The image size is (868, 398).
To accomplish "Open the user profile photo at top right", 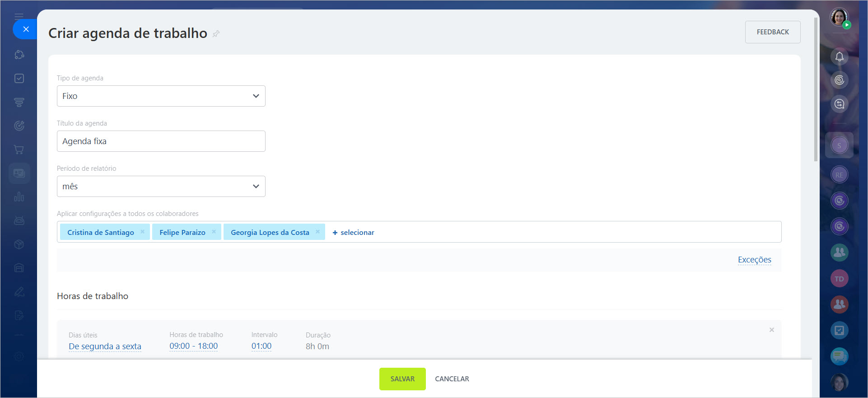I will click(x=839, y=18).
